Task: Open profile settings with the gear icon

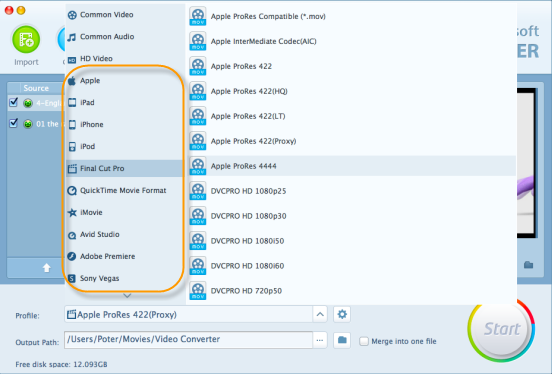Action: pyautogui.click(x=342, y=314)
